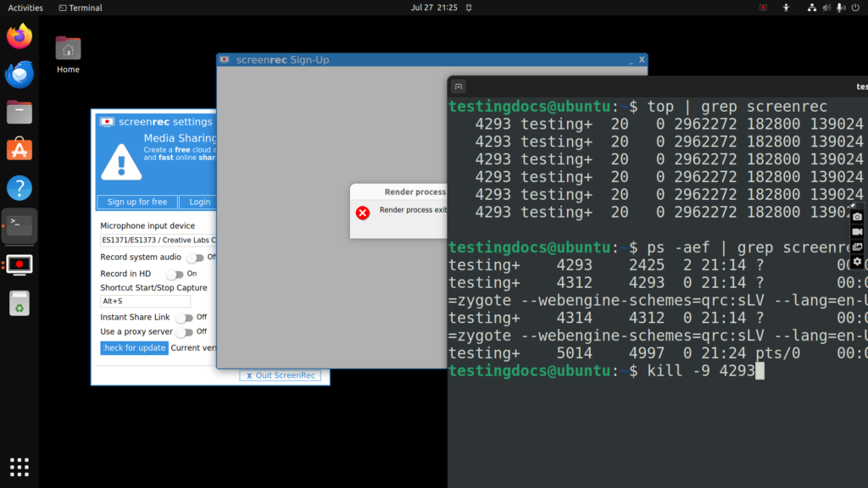Open the Help application from the dock
Image resolution: width=868 pixels, height=488 pixels.
(19, 188)
